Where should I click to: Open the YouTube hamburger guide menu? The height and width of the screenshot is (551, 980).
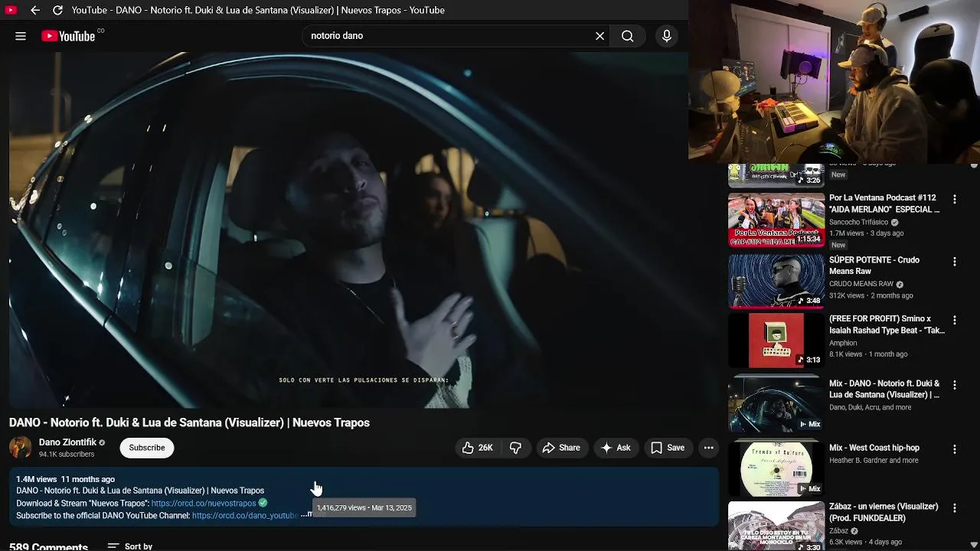(x=21, y=36)
